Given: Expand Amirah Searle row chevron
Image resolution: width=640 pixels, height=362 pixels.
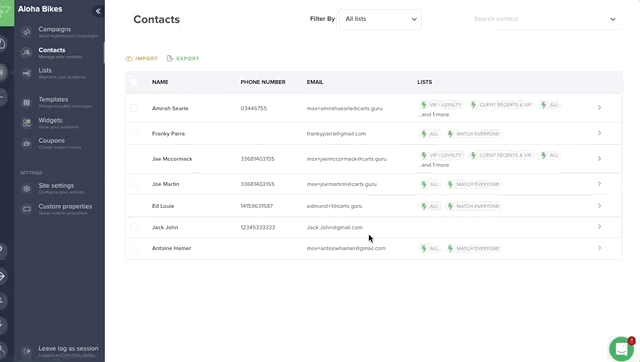Looking at the screenshot, I should (x=599, y=108).
